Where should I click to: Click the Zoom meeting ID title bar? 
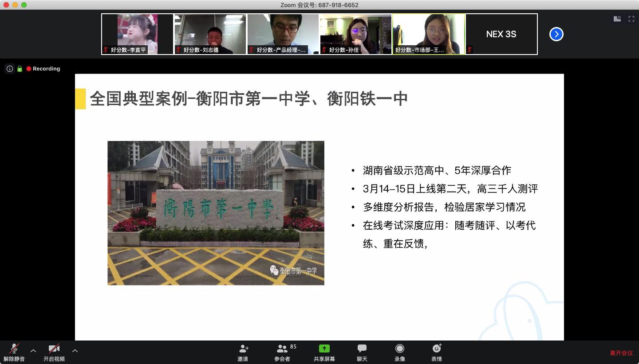point(319,5)
